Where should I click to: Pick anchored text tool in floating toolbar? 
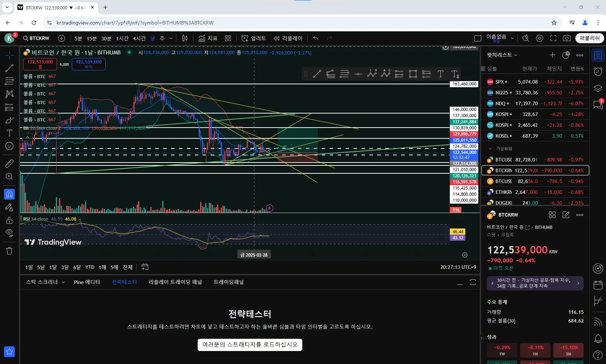(x=455, y=74)
